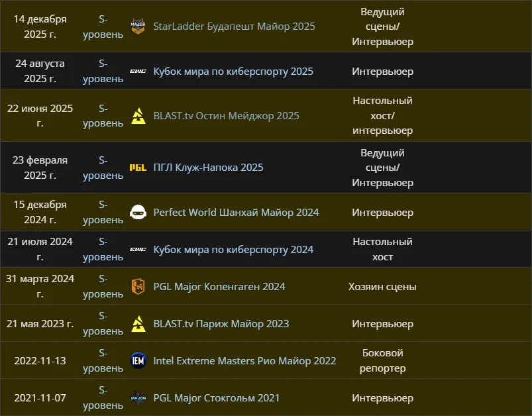Open Кубок мира по киберспорту 2025 link
532x416 pixels.
click(x=233, y=72)
